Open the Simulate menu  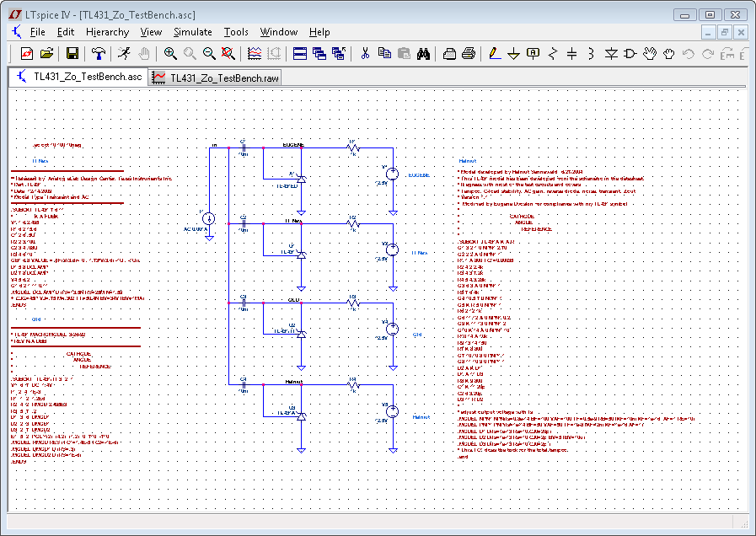(192, 32)
